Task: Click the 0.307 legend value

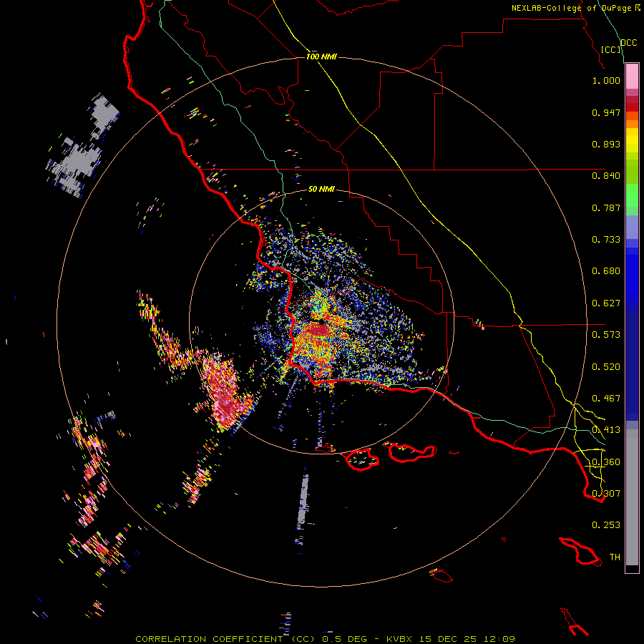Action: 606,494
